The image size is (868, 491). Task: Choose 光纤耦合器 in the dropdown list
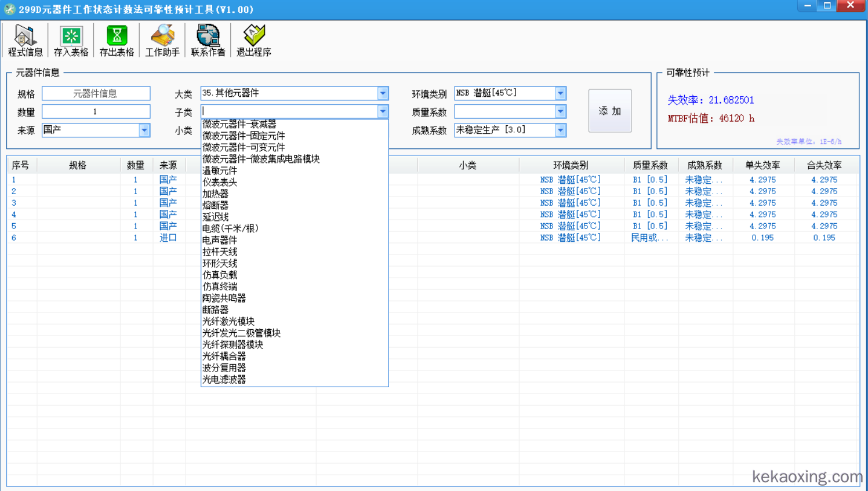224,356
